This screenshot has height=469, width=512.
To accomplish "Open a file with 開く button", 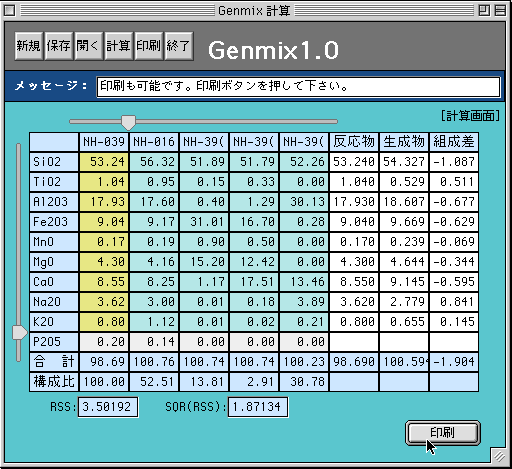I will (x=89, y=46).
